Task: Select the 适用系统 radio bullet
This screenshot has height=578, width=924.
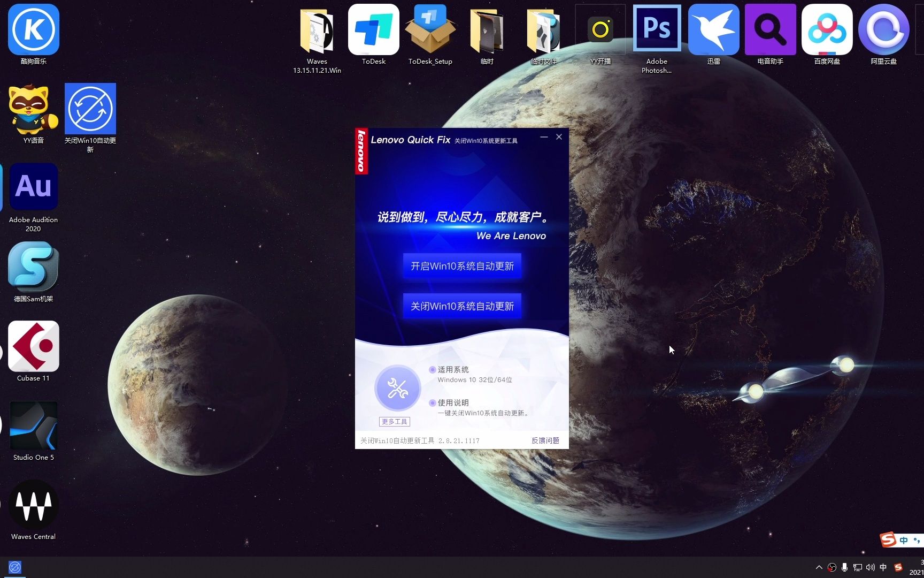Action: tap(432, 369)
